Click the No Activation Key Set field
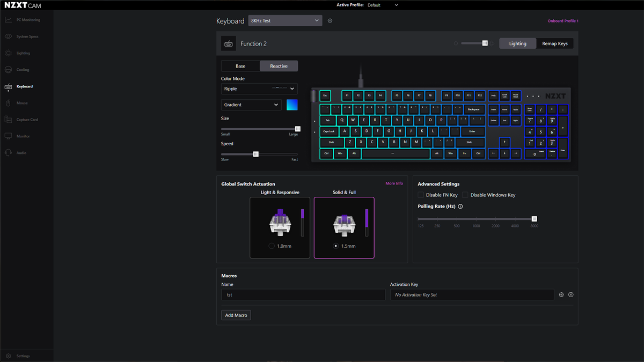Image resolution: width=644 pixels, height=362 pixels. coord(472,294)
